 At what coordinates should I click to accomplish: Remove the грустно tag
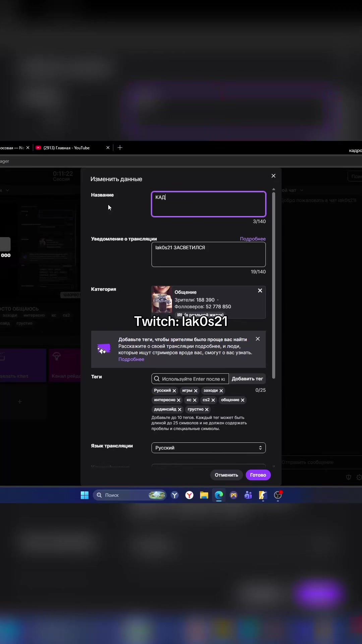point(207,410)
